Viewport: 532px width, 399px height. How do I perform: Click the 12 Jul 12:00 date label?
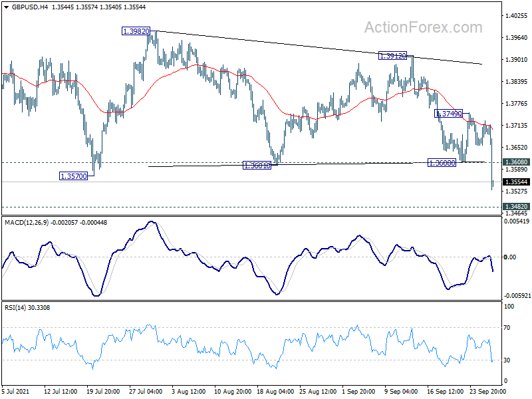[61, 392]
